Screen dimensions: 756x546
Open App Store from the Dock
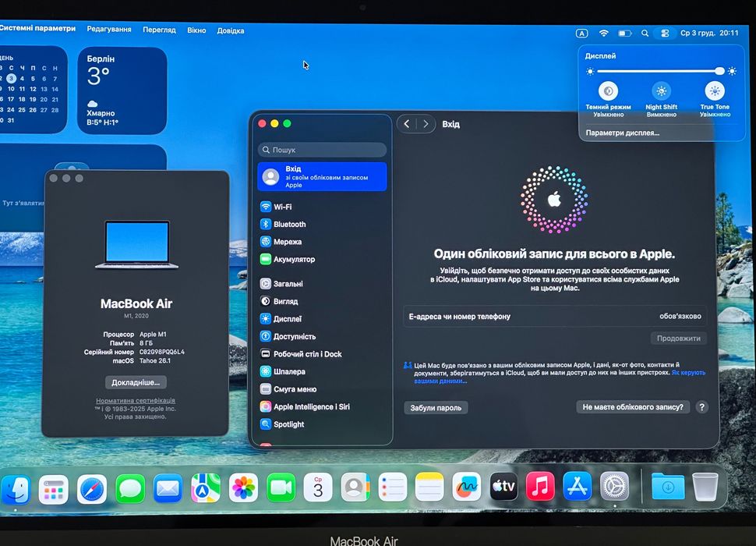[x=577, y=486]
